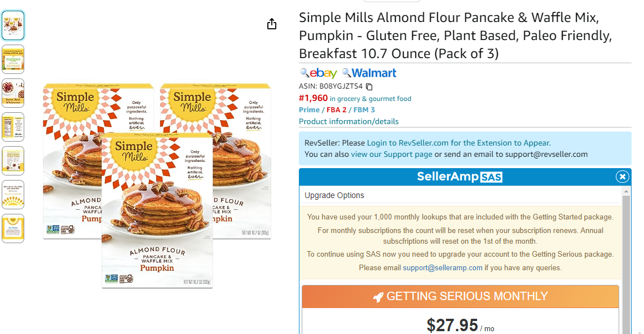Click the rocket icon in Getting Serious Monthly
The width and height of the screenshot is (644, 334).
[378, 297]
